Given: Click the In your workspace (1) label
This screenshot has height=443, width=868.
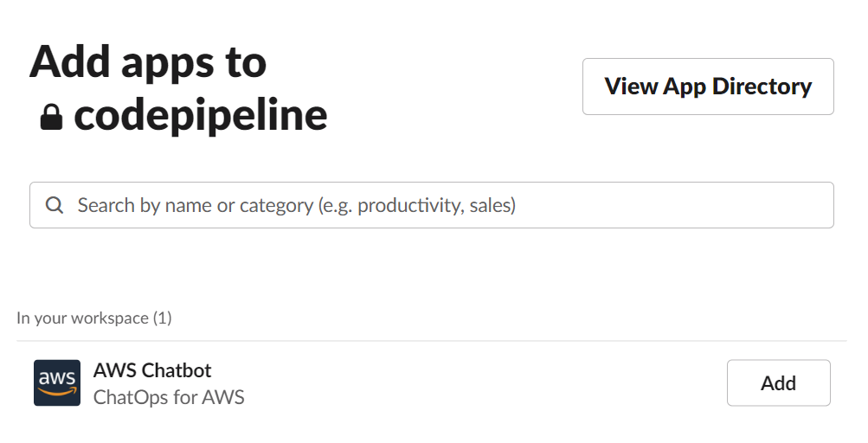Looking at the screenshot, I should [x=94, y=318].
